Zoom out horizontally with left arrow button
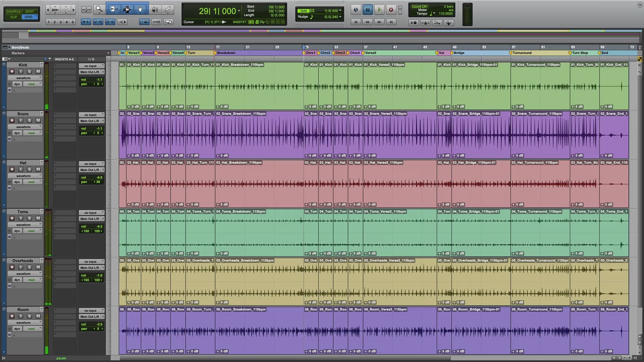 click(x=48, y=9)
